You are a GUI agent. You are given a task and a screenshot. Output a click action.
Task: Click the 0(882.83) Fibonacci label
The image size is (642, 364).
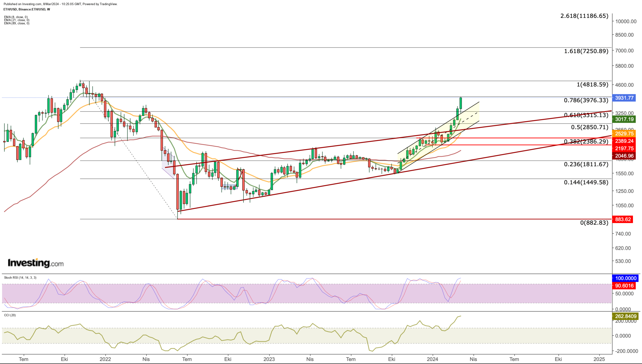click(594, 222)
